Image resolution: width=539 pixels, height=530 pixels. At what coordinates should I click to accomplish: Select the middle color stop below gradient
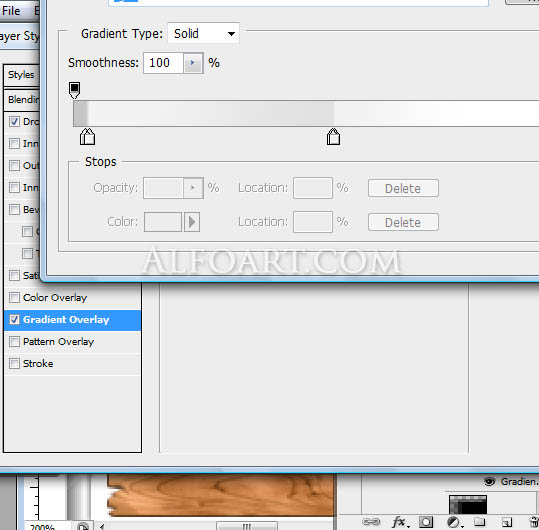click(333, 137)
